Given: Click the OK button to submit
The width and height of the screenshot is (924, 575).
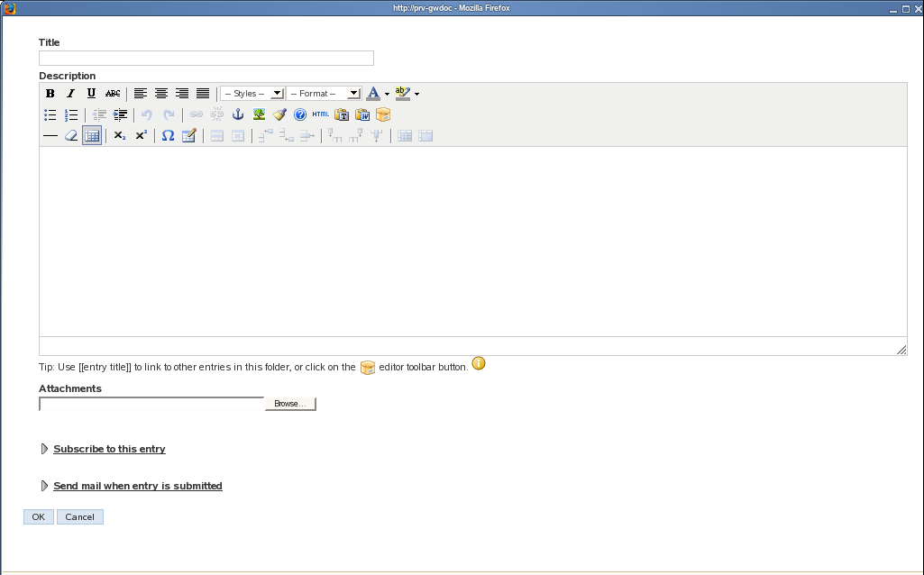Looking at the screenshot, I should click(38, 516).
